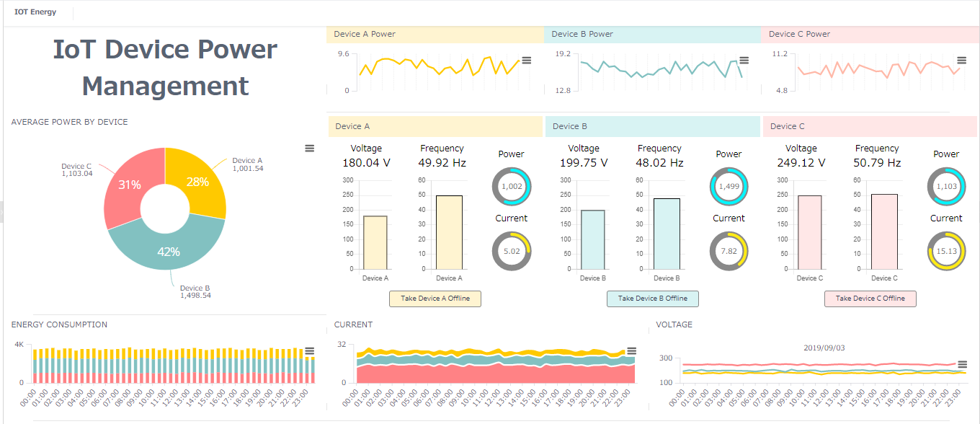
Task: Click Device C Current gauge showing 15.13
Action: tap(946, 251)
